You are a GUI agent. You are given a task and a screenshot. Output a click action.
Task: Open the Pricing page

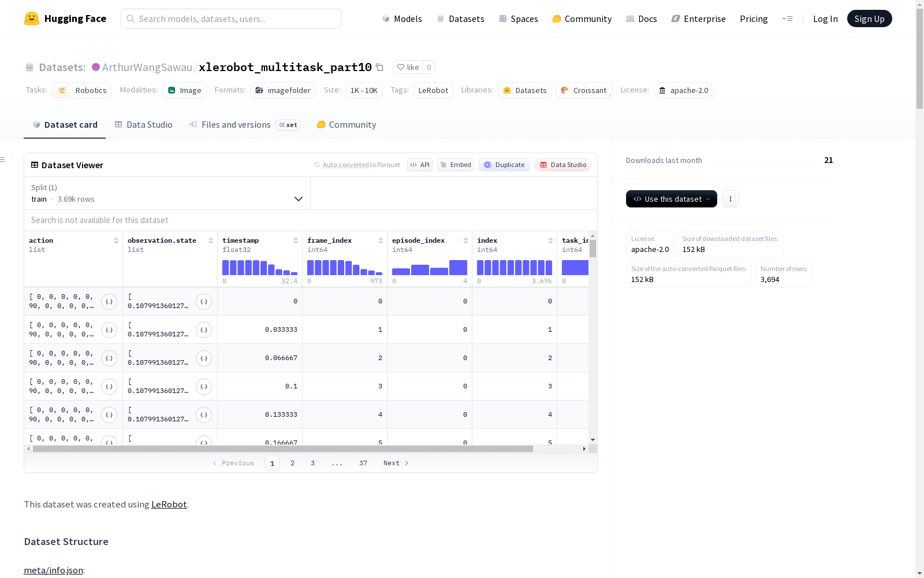[754, 18]
